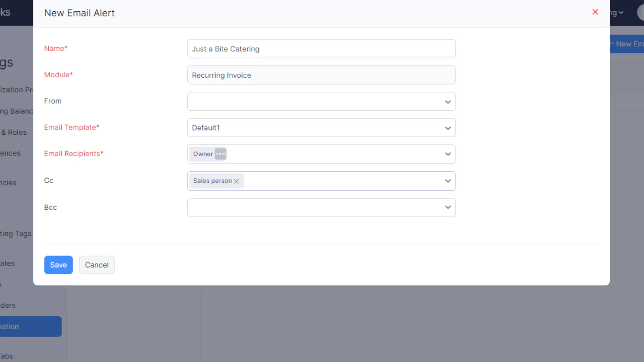The width and height of the screenshot is (644, 362).
Task: Remove the Sales person tag from Cc
Action: (236, 181)
